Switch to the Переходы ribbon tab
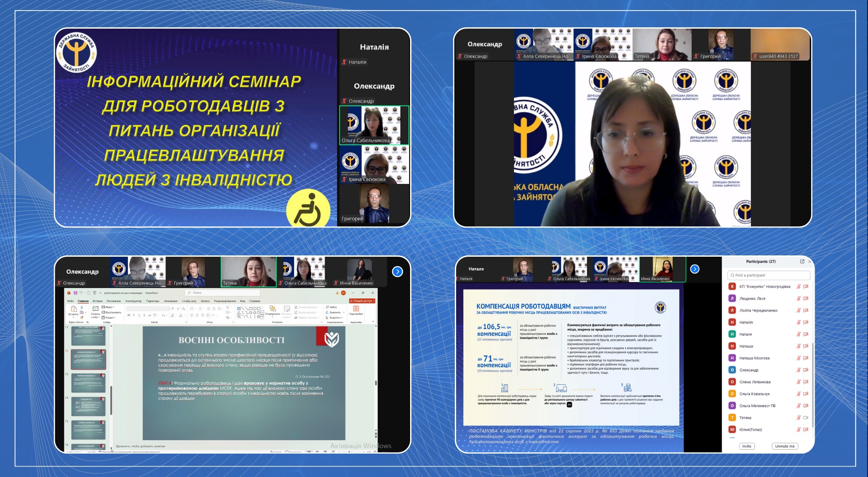This screenshot has height=477, width=868. coord(153,301)
